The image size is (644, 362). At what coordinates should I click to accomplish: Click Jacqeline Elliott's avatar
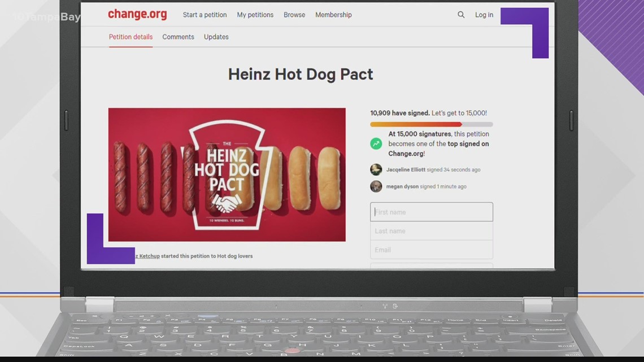[376, 169]
